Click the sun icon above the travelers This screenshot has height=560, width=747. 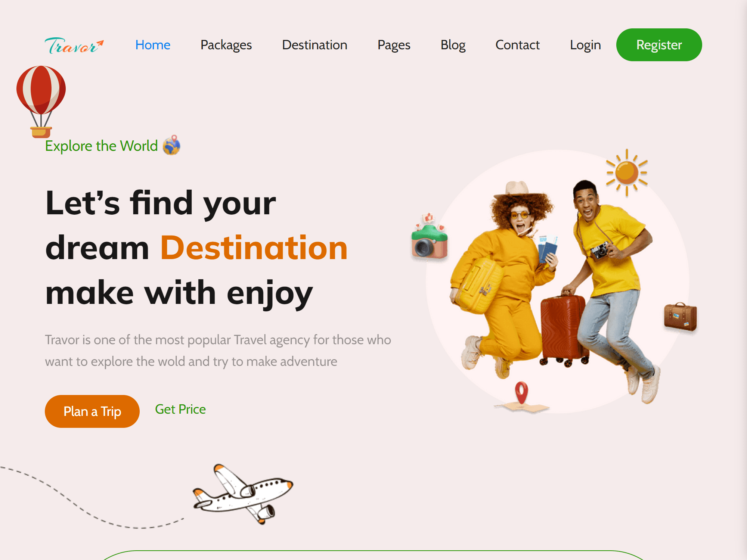tap(627, 172)
